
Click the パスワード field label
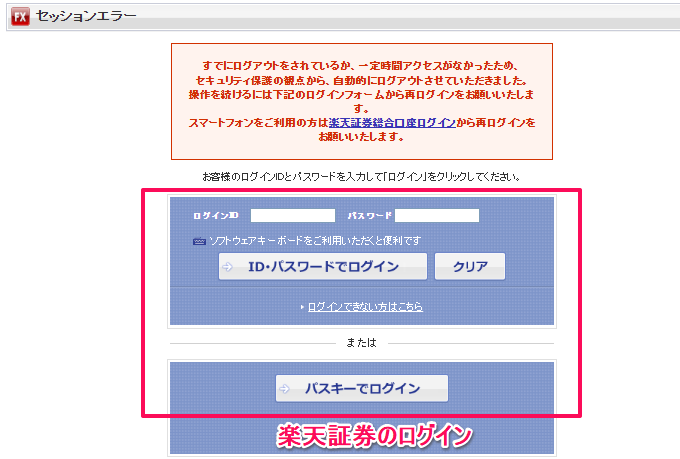pyautogui.click(x=369, y=216)
